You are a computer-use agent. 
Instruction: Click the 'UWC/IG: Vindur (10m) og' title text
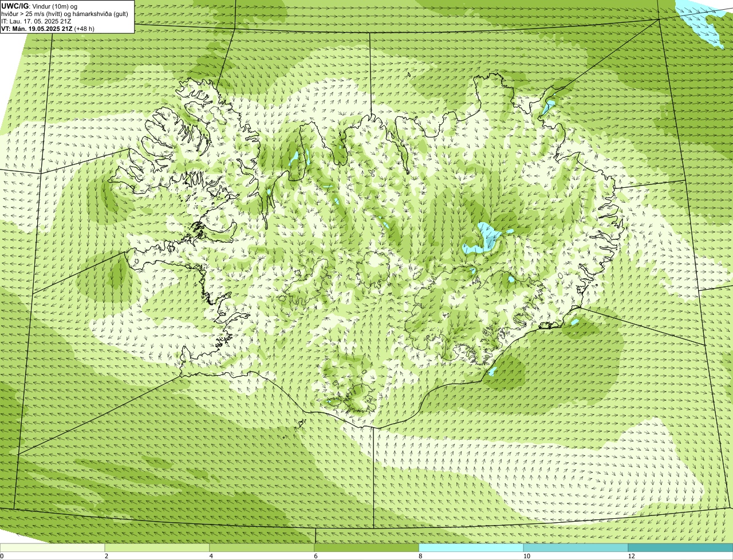pyautogui.click(x=40, y=6)
